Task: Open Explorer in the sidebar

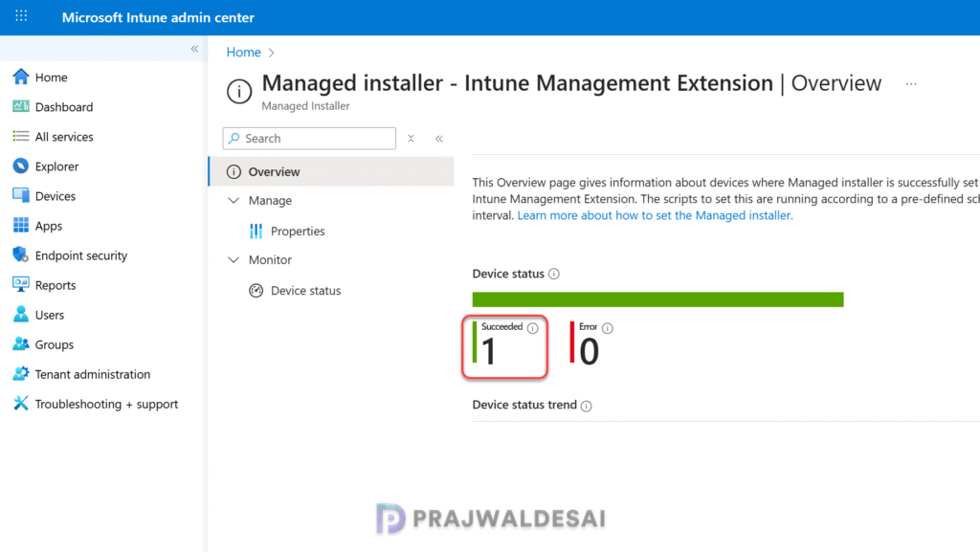Action: pyautogui.click(x=56, y=166)
